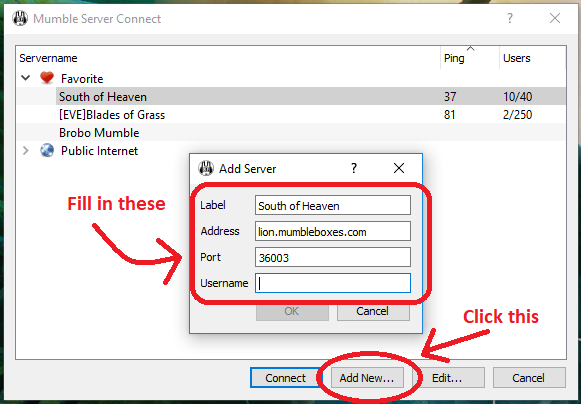Viewport: 581px width, 404px height.
Task: Select the [EVE]Blades of Grass server
Action: (291, 115)
